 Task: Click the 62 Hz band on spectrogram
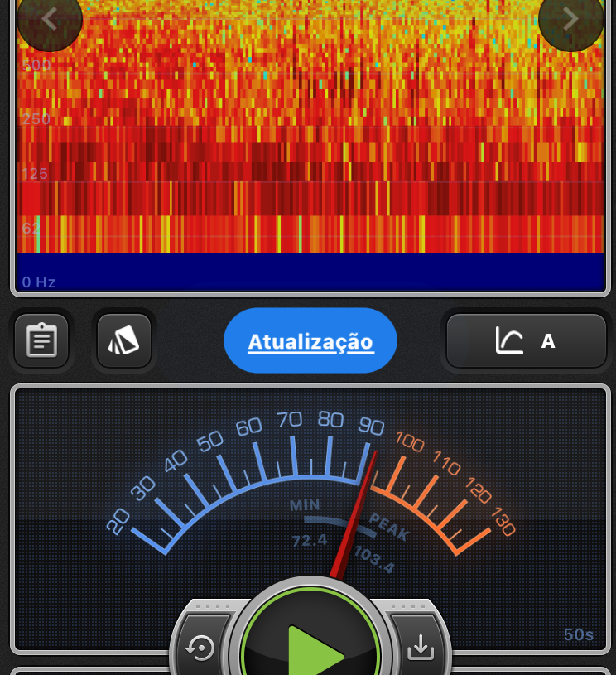pyautogui.click(x=31, y=228)
